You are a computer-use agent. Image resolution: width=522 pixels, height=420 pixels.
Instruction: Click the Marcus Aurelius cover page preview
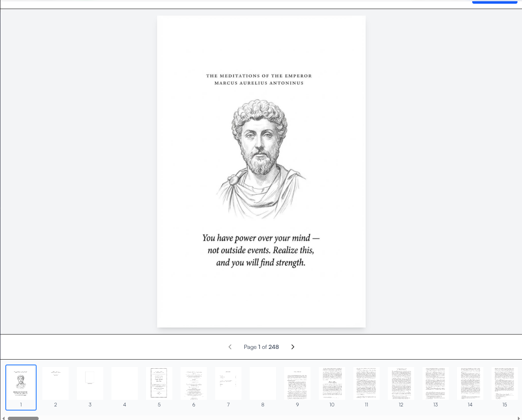coord(261,171)
